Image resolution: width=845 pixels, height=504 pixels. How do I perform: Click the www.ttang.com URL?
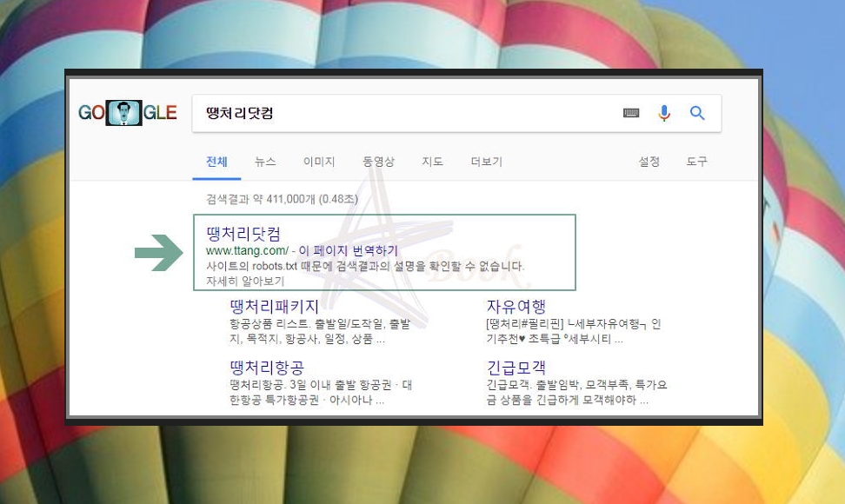(247, 251)
